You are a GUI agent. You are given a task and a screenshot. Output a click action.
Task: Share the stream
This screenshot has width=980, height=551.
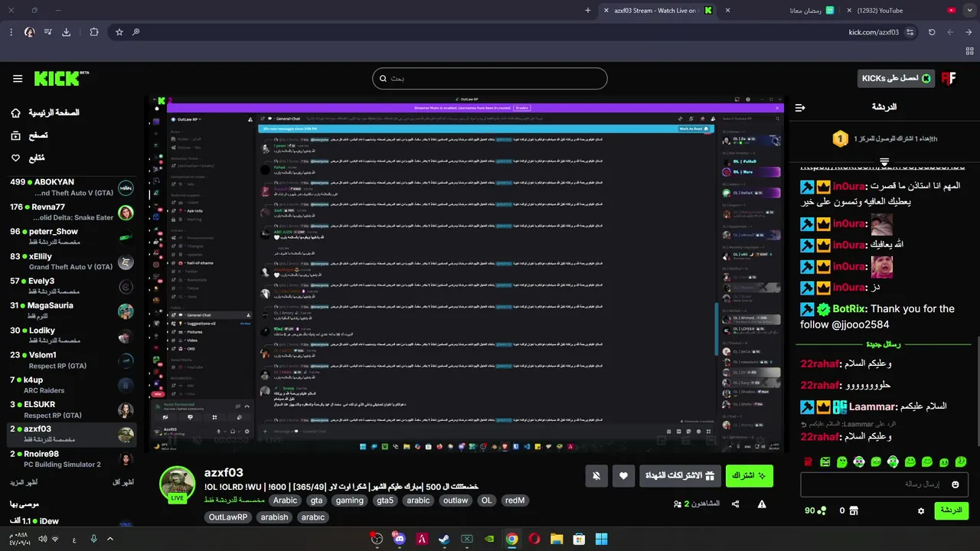(x=736, y=504)
